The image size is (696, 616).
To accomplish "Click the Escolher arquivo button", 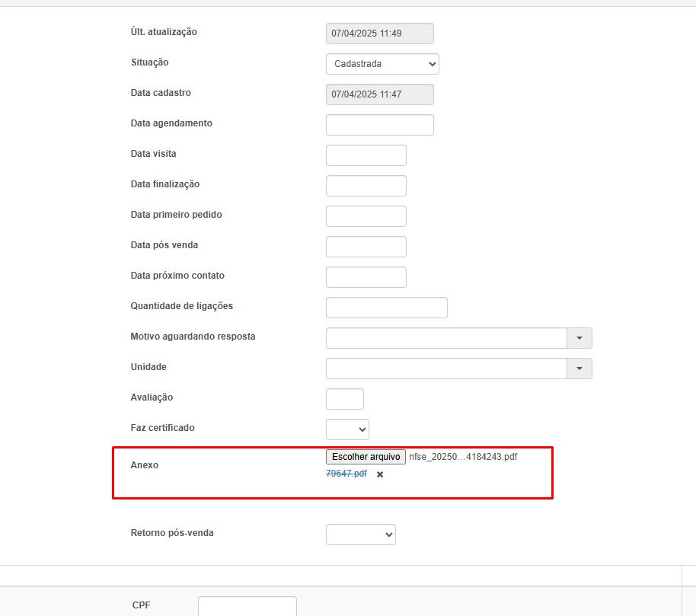I will [x=366, y=457].
